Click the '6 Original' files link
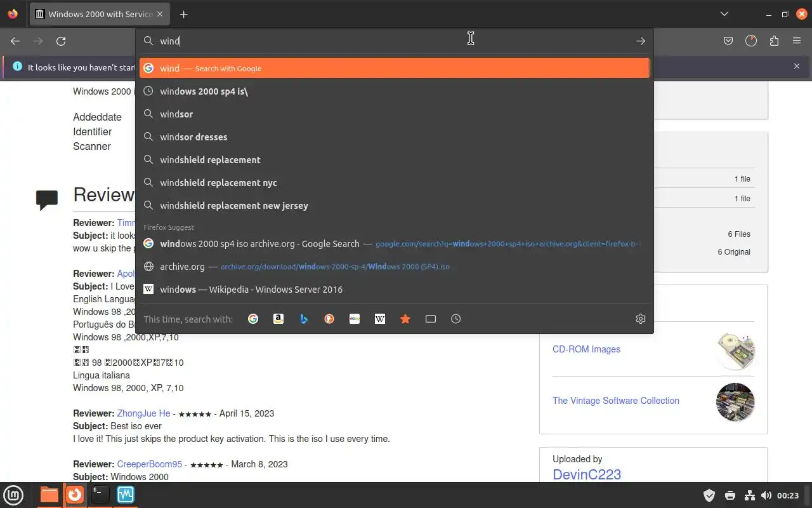 click(x=734, y=252)
